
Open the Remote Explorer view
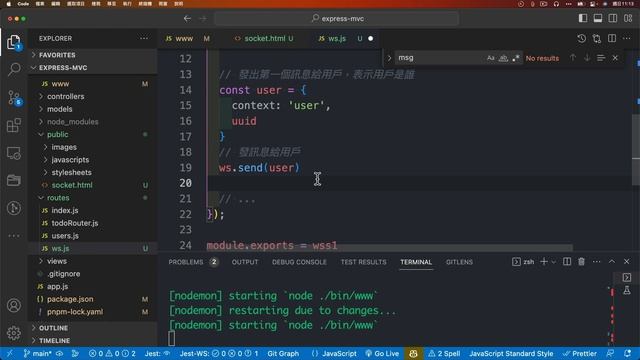point(14,153)
